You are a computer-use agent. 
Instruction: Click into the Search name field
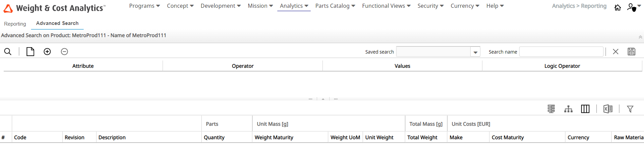coord(561,52)
